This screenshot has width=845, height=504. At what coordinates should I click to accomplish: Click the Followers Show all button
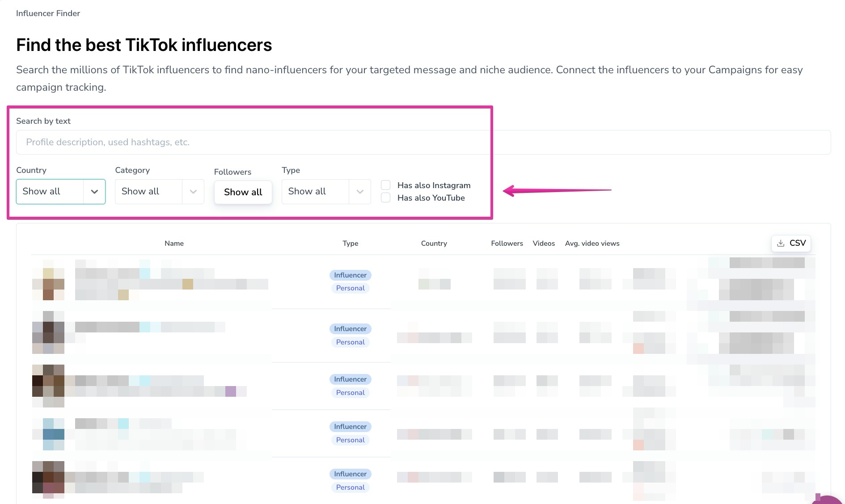tap(243, 192)
